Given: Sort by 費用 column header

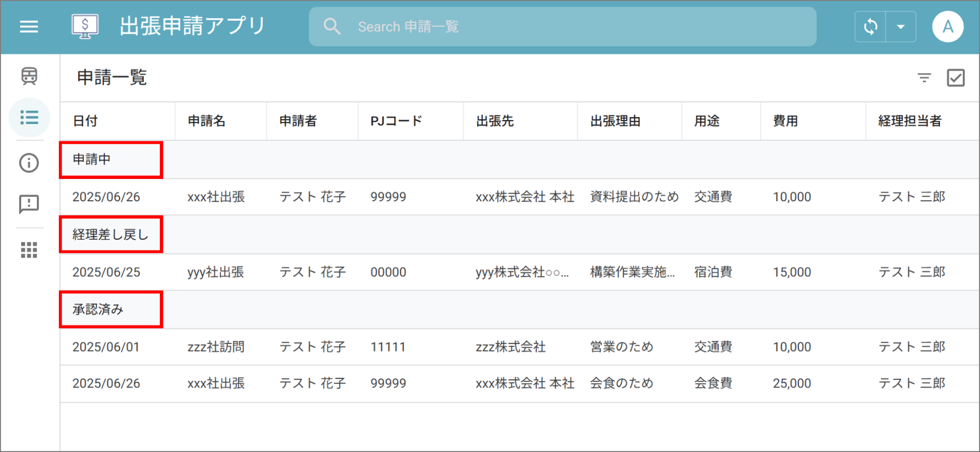Looking at the screenshot, I should (785, 121).
